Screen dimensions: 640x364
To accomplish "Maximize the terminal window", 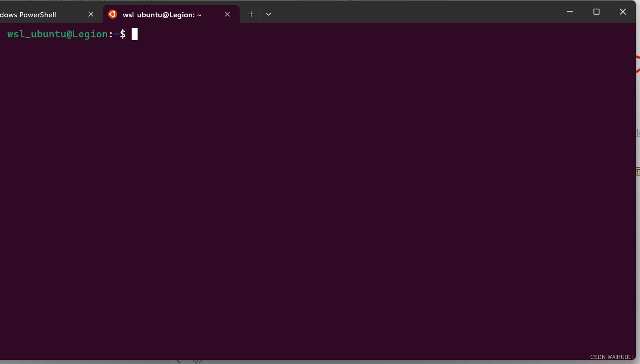I will click(596, 12).
